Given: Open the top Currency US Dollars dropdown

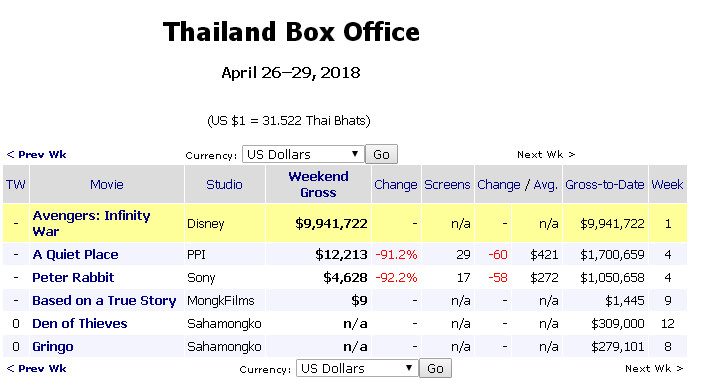Looking at the screenshot, I should 303,154.
